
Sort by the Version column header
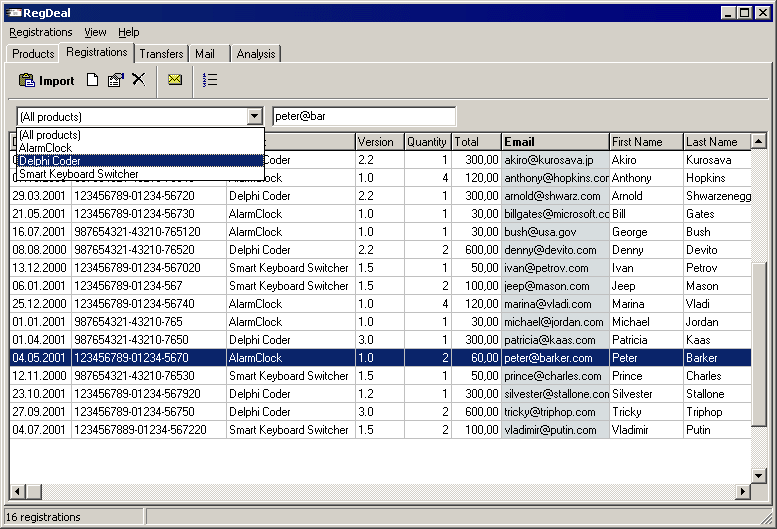tap(380, 142)
